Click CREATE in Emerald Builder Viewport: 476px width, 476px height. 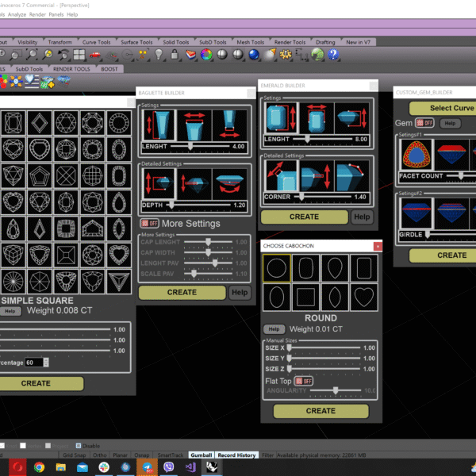click(x=304, y=217)
